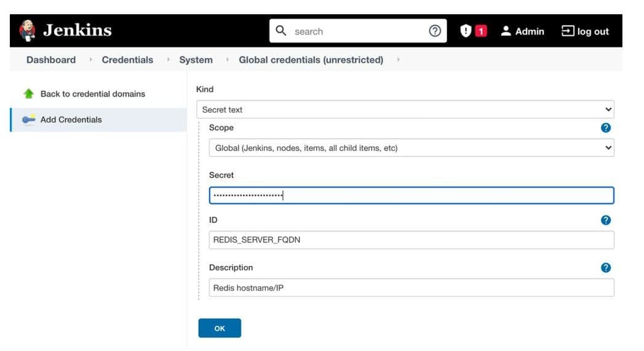The height and width of the screenshot is (351, 644).
Task: Click the log out icon
Action: point(568,31)
